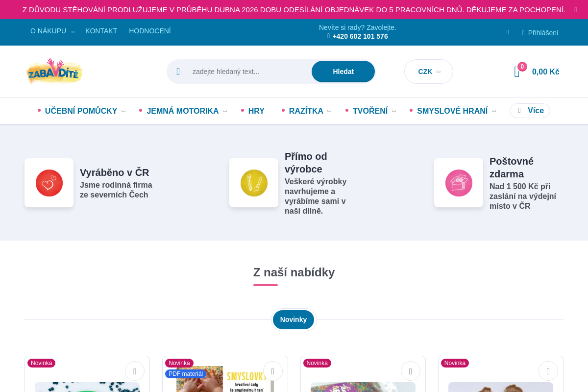Focus the search text field
This screenshot has width=588, height=392.
point(249,72)
